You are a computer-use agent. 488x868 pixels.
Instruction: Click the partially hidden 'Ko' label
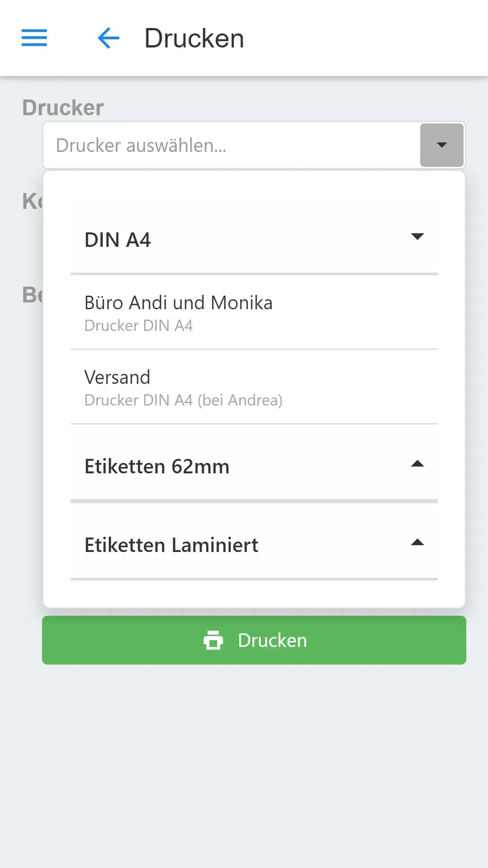pyautogui.click(x=33, y=201)
